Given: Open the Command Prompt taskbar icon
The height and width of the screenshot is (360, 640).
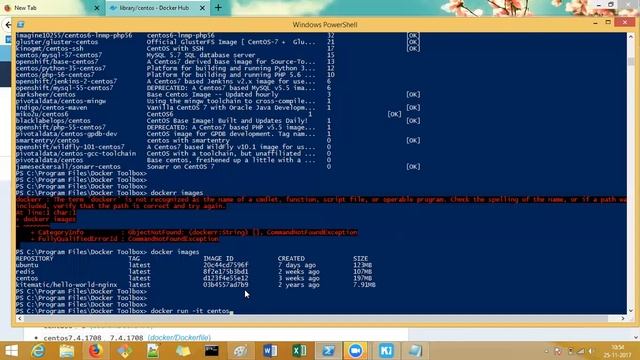Looking at the screenshot, I should [x=211, y=351].
